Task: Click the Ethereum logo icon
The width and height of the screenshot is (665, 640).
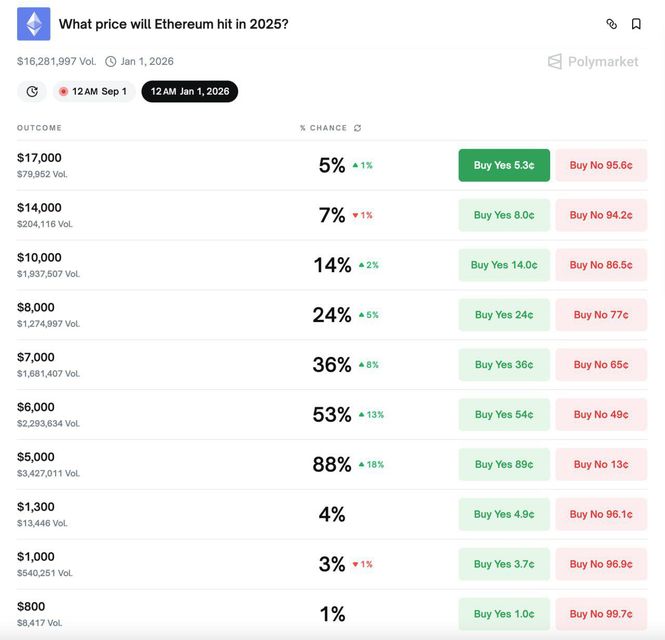Action: (x=34, y=24)
